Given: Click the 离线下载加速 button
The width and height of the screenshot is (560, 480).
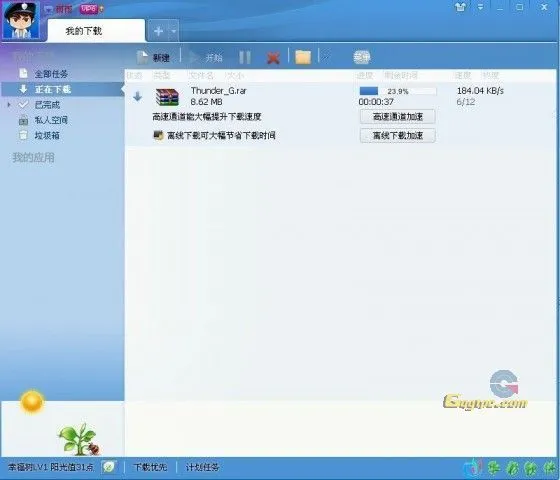Looking at the screenshot, I should pyautogui.click(x=398, y=135).
